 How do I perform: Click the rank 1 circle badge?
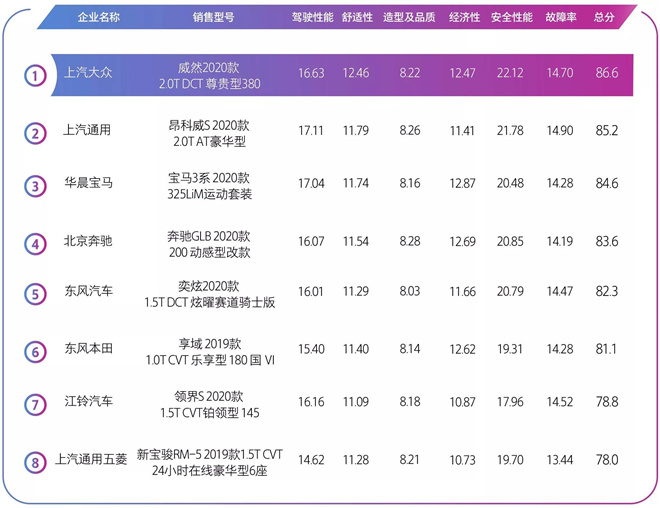(35, 76)
